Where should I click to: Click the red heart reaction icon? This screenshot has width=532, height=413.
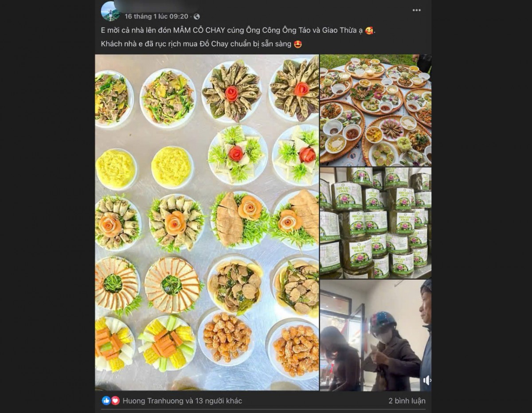(x=115, y=401)
